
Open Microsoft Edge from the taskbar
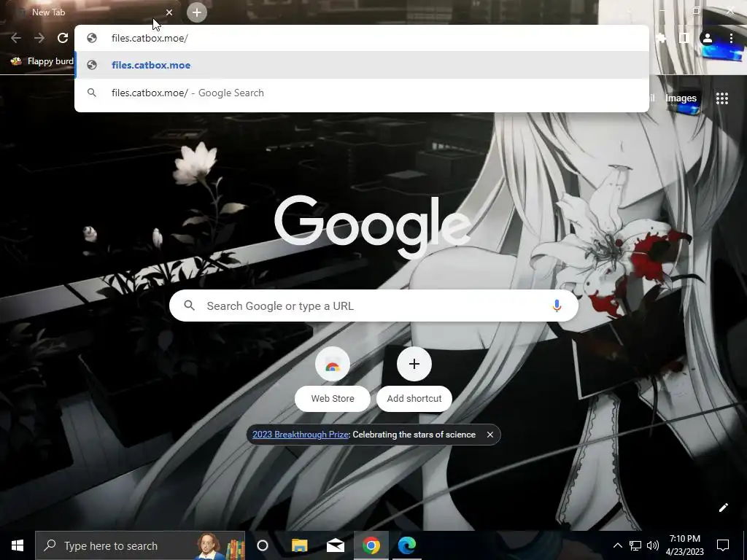coord(407,545)
